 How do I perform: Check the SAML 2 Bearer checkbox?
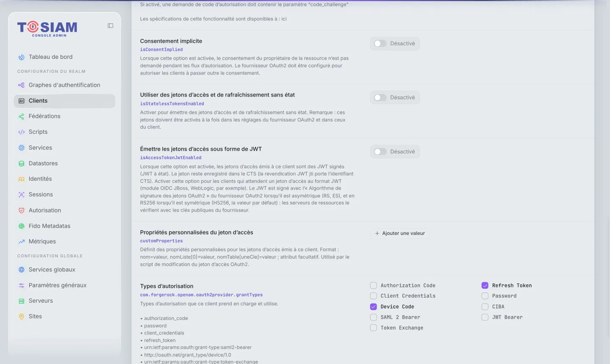click(374, 317)
